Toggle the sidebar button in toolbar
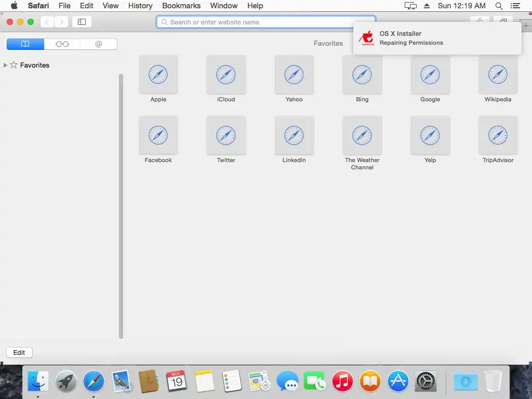The height and width of the screenshot is (399, 532). [82, 22]
